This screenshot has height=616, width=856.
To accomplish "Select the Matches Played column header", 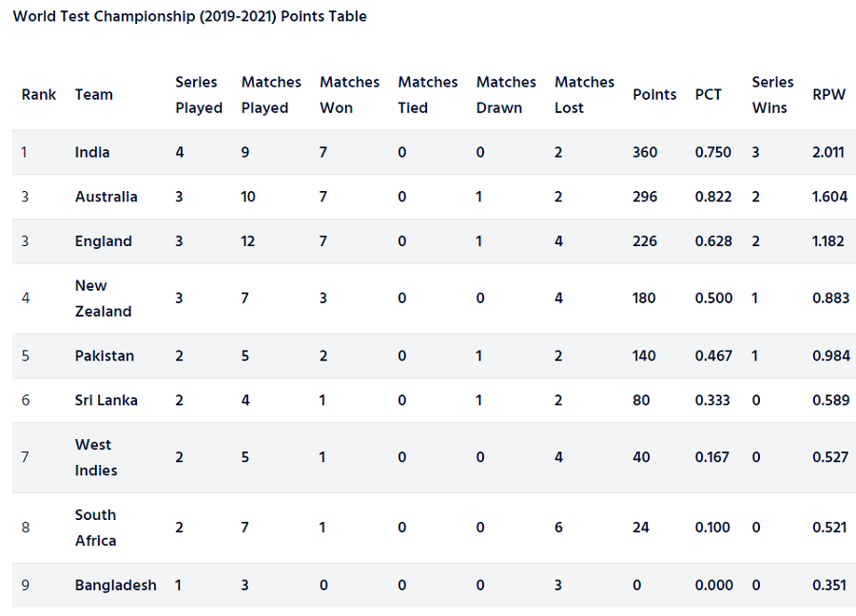I will point(271,95).
